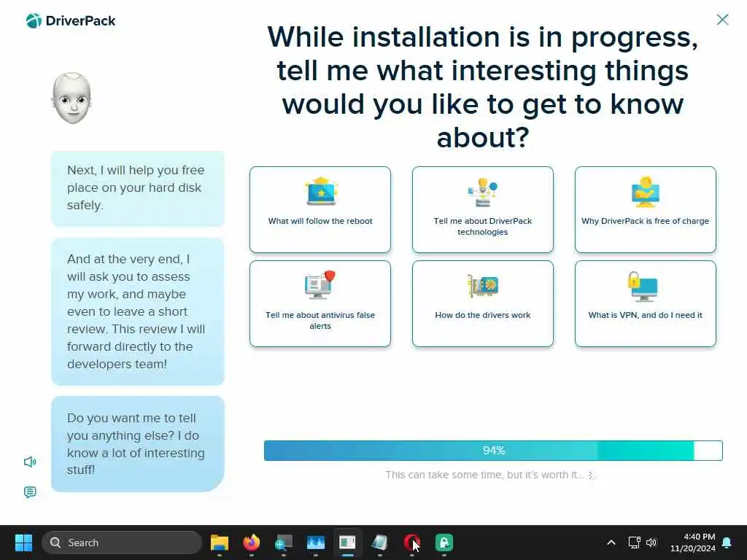The image size is (747, 560).
Task: Click the 'assess my work' chat bubble
Action: click(138, 311)
